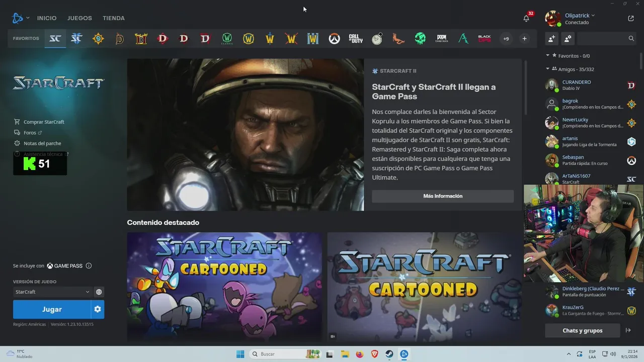Select friend ArTaNiS1607 in list
The image size is (644, 362).
click(x=591, y=178)
